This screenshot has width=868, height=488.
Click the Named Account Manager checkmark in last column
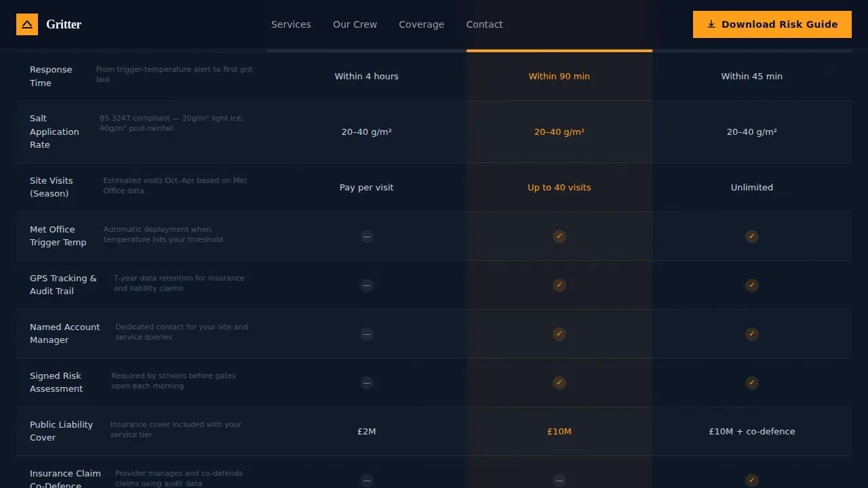pyautogui.click(x=752, y=334)
